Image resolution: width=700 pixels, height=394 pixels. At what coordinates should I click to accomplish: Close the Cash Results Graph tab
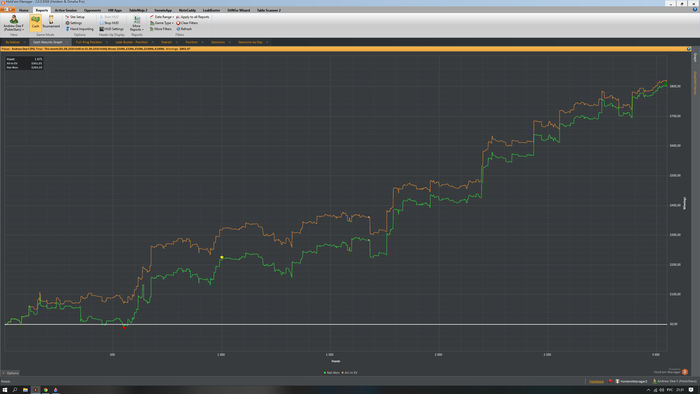[67, 42]
